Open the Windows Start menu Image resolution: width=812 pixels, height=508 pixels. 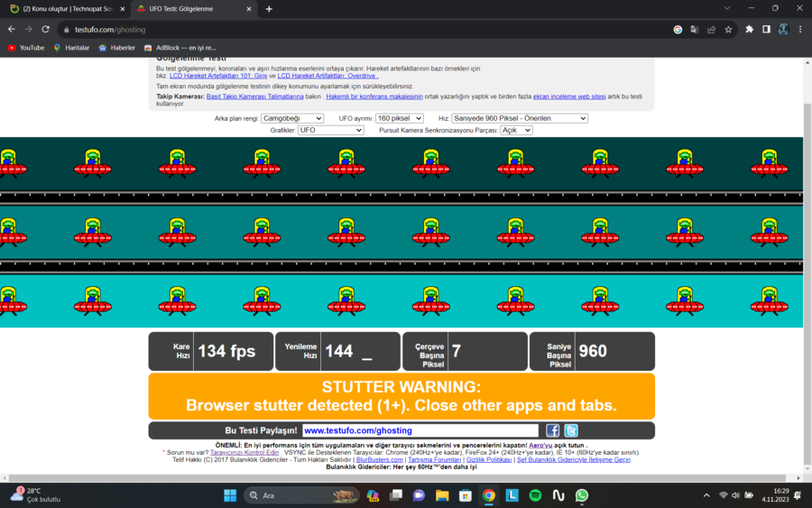coord(230,495)
